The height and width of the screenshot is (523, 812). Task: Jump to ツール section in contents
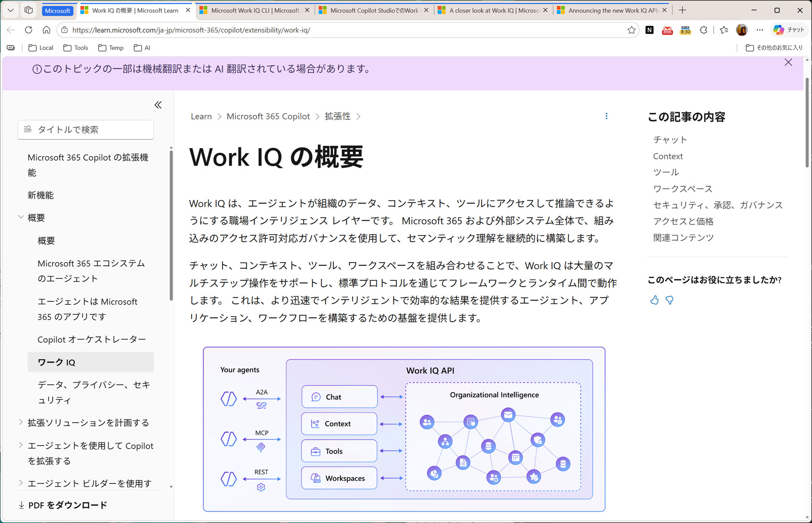pos(666,172)
